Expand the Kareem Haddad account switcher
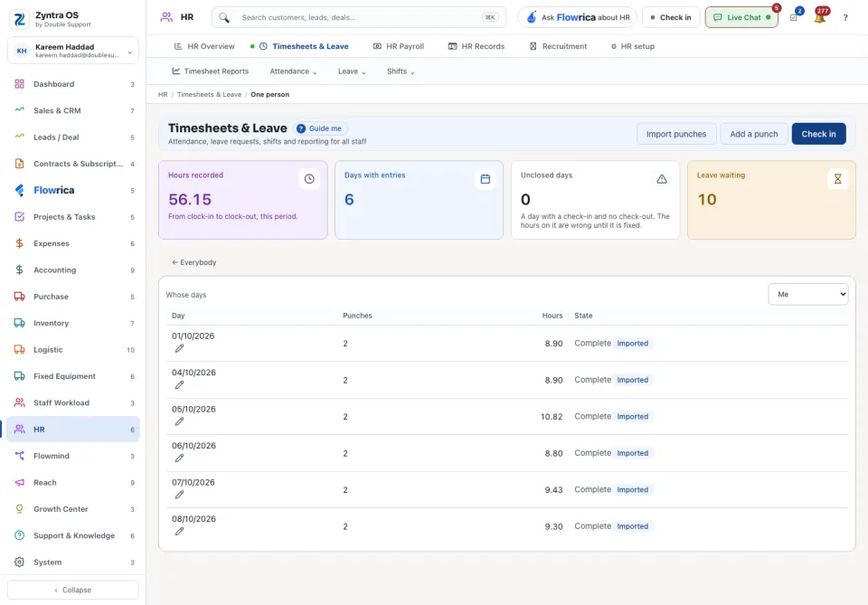 coord(73,51)
